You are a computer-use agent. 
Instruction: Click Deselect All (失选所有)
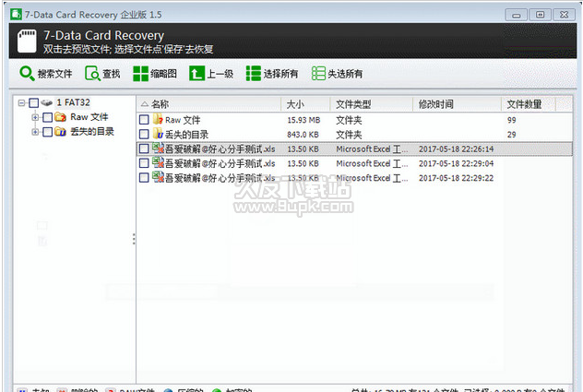(x=337, y=74)
